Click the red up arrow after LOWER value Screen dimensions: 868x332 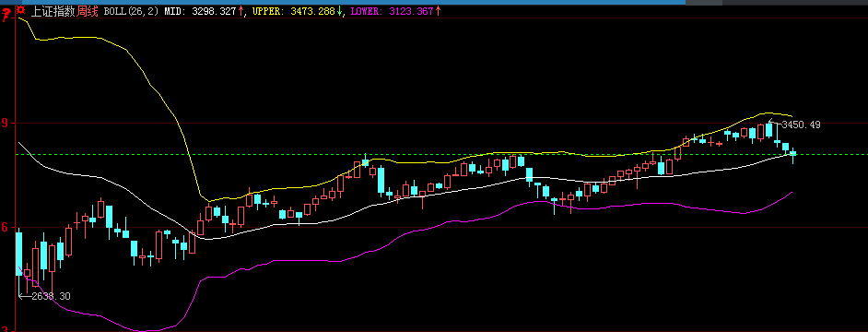point(438,11)
